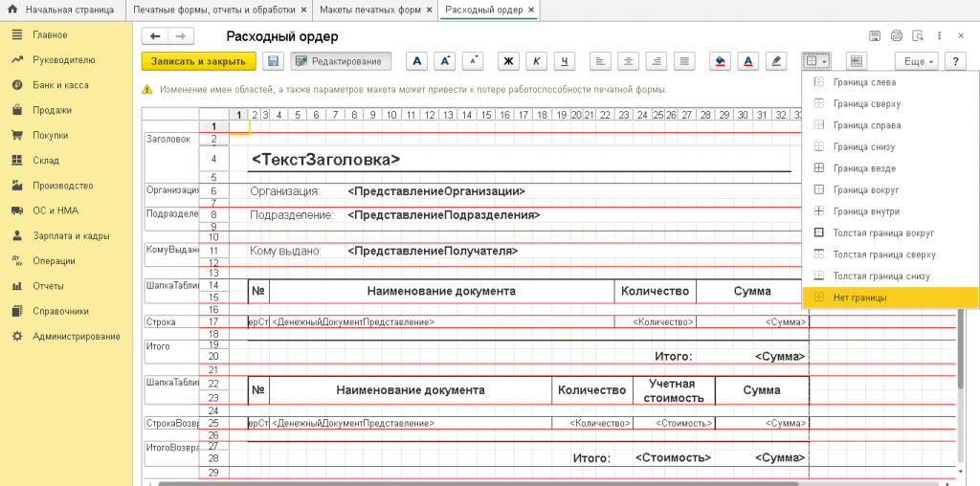
Task: Click the save diskette icon in toolbar
Action: 273,61
